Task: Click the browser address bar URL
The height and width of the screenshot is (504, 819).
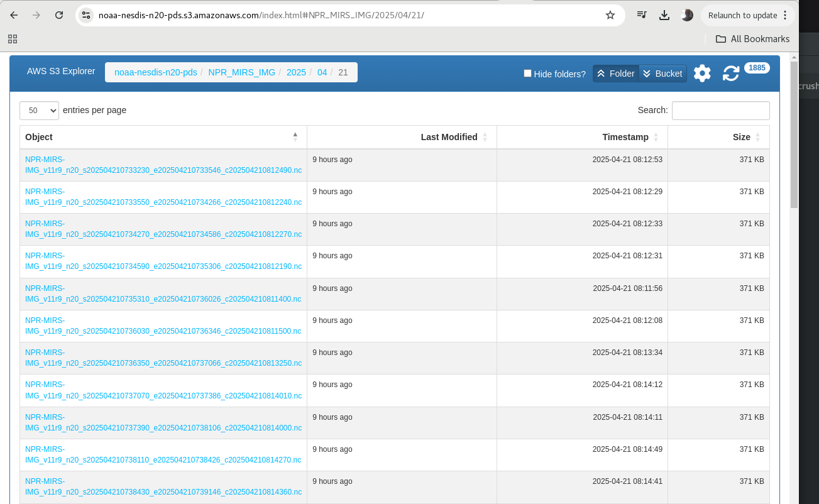Action: coord(261,15)
